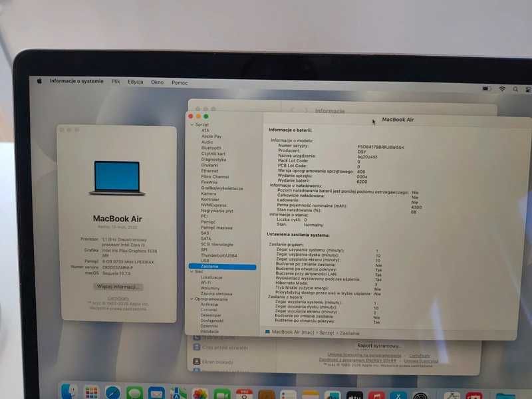Click the battery icon in menu bar
The width and height of the screenshot is (532, 399).
[x=487, y=88]
